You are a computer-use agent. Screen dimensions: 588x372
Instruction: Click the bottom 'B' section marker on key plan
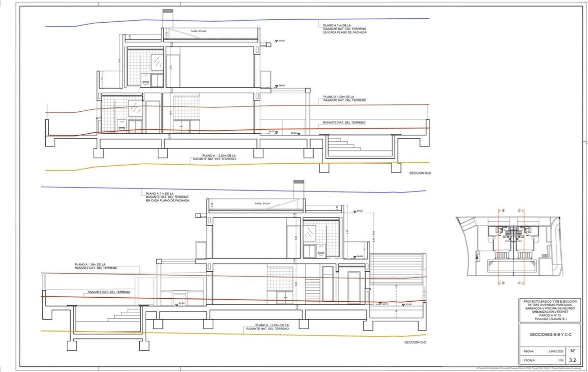[502, 283]
